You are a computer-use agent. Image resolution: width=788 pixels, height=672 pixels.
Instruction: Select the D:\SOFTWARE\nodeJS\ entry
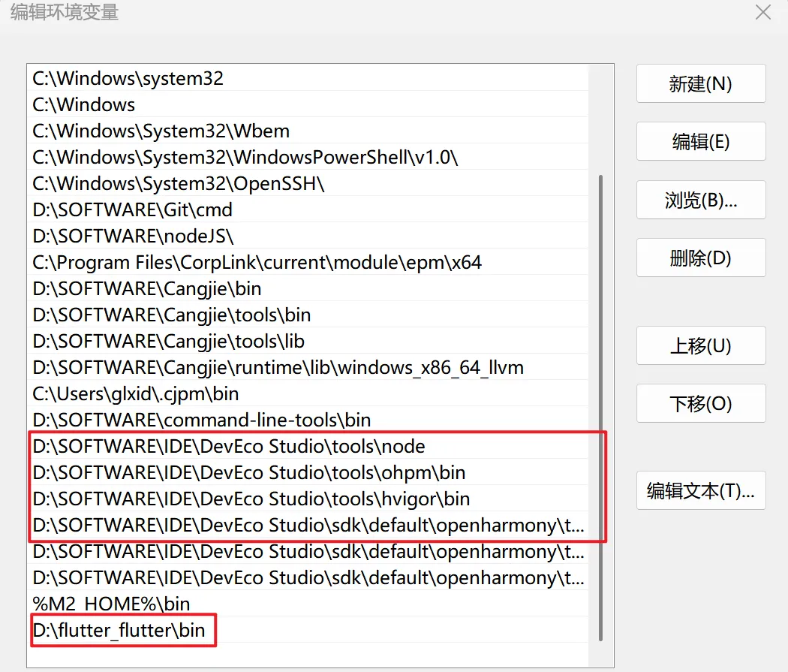coord(308,237)
